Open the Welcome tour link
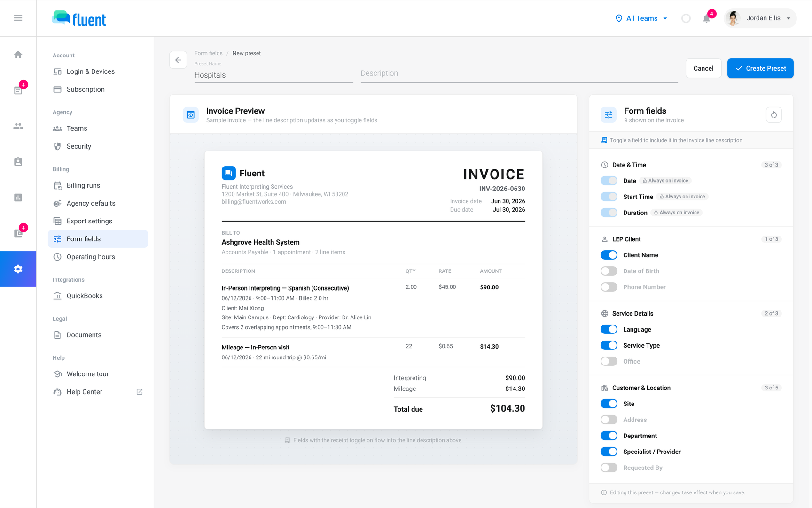 point(98,374)
